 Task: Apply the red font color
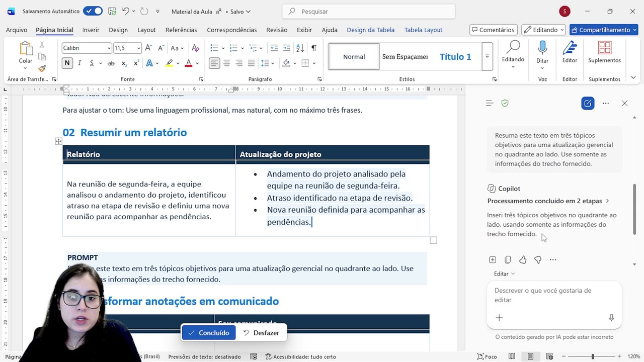pyautogui.click(x=189, y=63)
